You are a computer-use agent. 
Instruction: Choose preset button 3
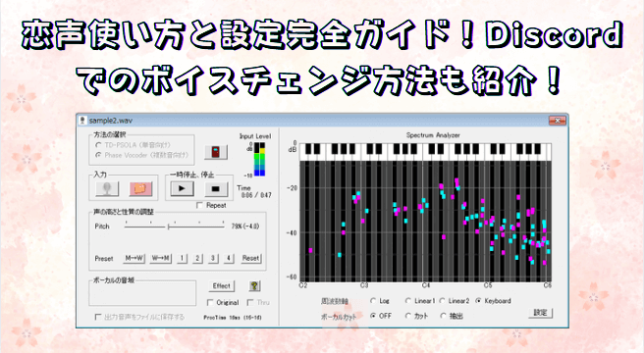coord(213,258)
